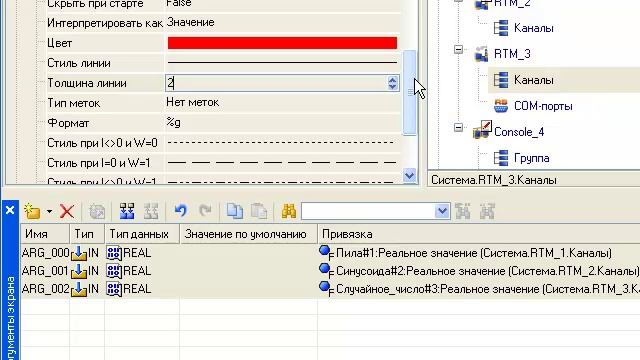Click the Толщина линии value field

pyautogui.click(x=276, y=83)
